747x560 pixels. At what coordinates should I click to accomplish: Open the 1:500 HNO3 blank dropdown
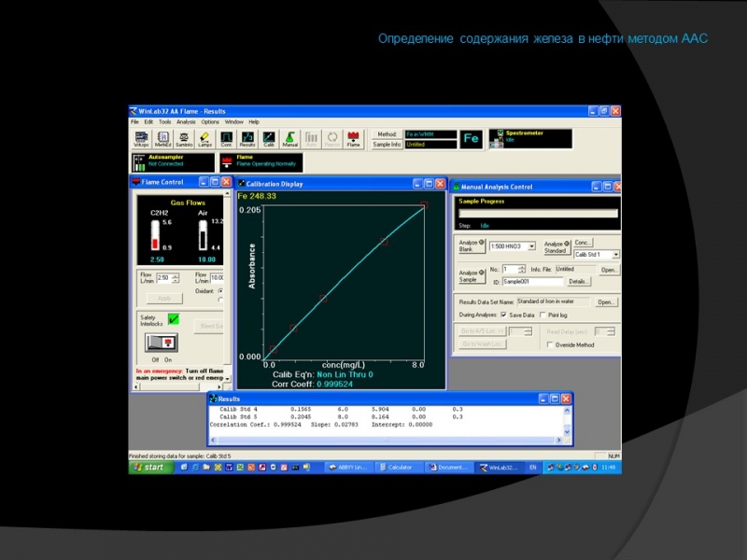pos(531,246)
